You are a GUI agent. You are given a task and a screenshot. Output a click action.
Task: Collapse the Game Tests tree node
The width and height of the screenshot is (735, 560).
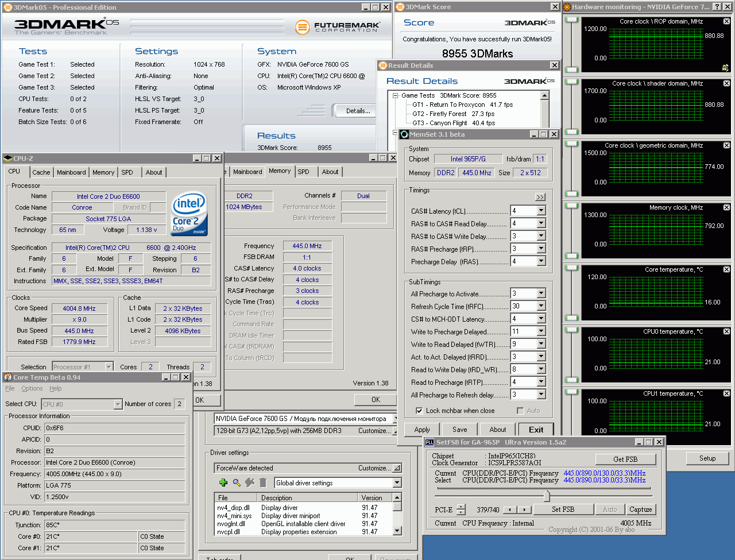click(396, 95)
